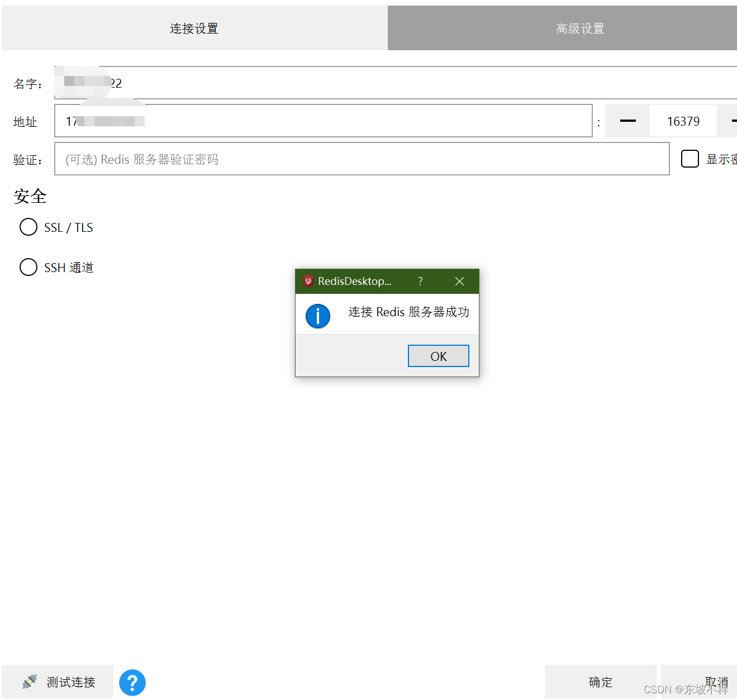Click the plug icon on 测试连接 button
This screenshot has width=737, height=700.
[30, 682]
